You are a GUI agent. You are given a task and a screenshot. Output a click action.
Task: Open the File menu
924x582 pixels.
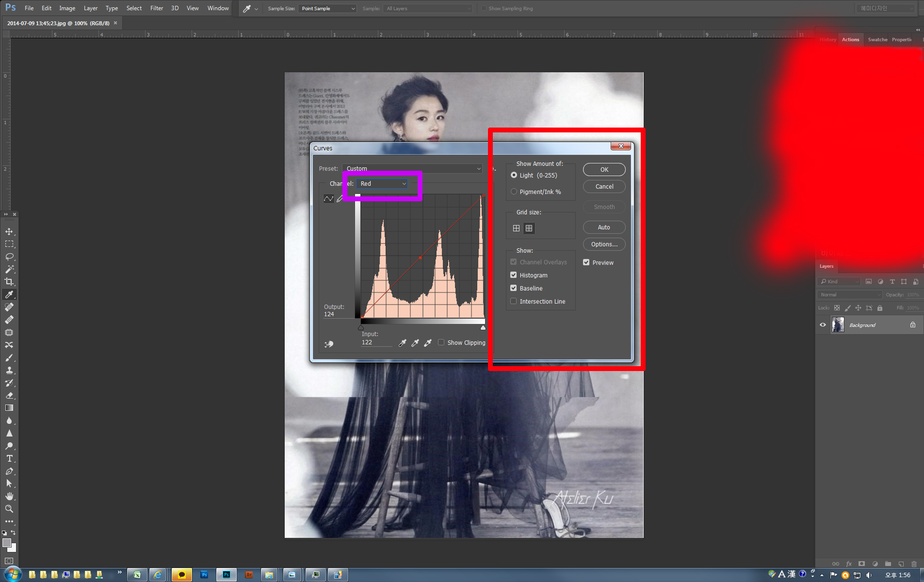29,8
